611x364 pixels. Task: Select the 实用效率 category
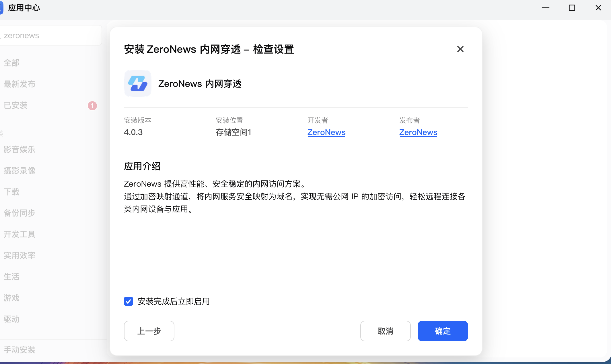coord(20,255)
